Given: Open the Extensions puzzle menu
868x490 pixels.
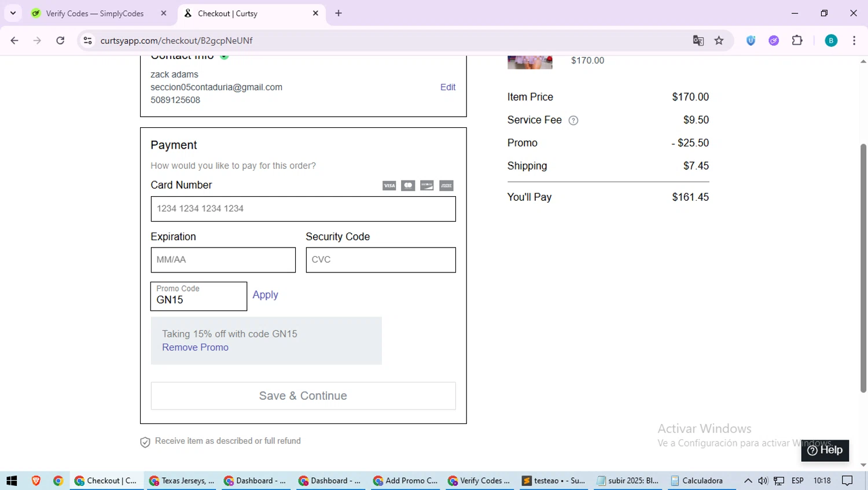Looking at the screenshot, I should click(x=797, y=40).
